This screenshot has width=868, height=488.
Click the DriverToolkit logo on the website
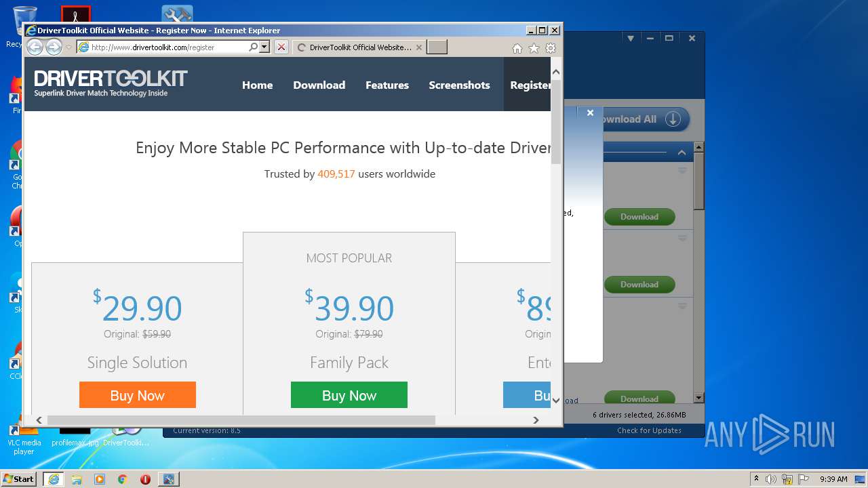pos(111,83)
